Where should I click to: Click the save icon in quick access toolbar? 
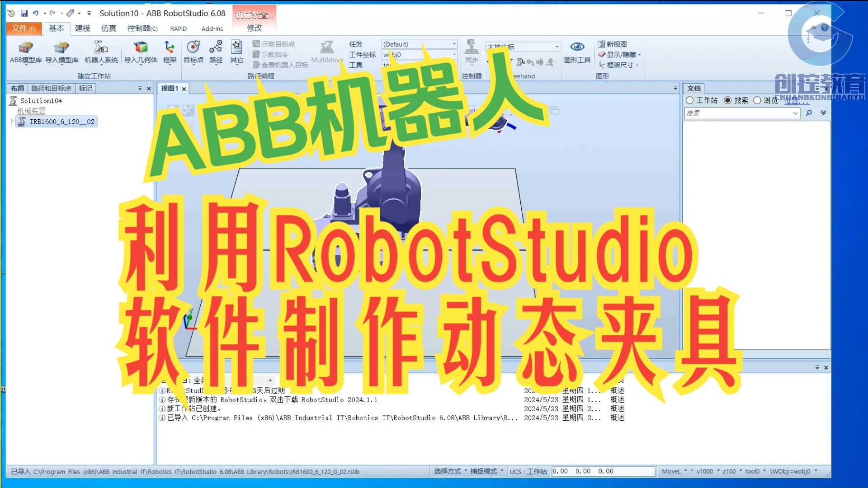point(24,13)
